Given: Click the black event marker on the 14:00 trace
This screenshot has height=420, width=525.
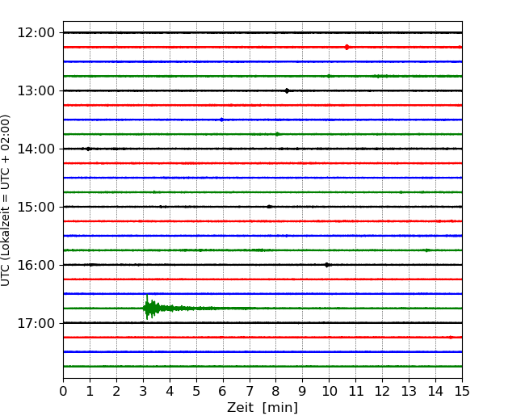Looking at the screenshot, I should 88,149.
